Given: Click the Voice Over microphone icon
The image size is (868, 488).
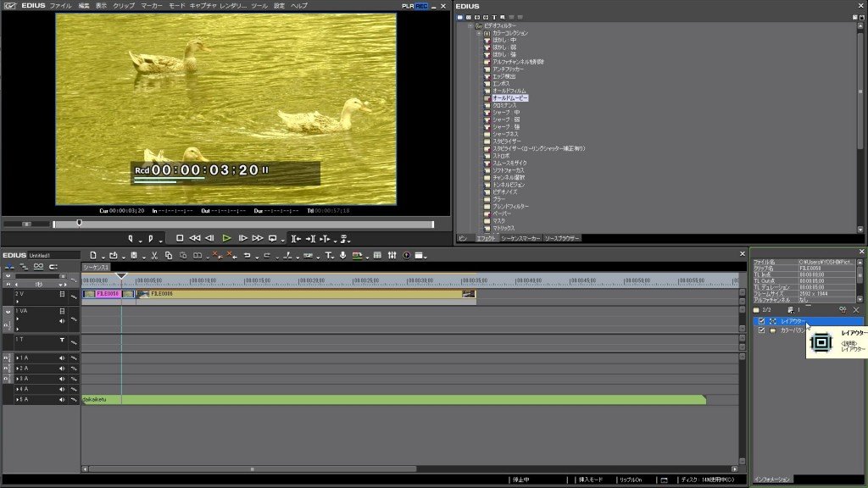Looking at the screenshot, I should (x=342, y=255).
